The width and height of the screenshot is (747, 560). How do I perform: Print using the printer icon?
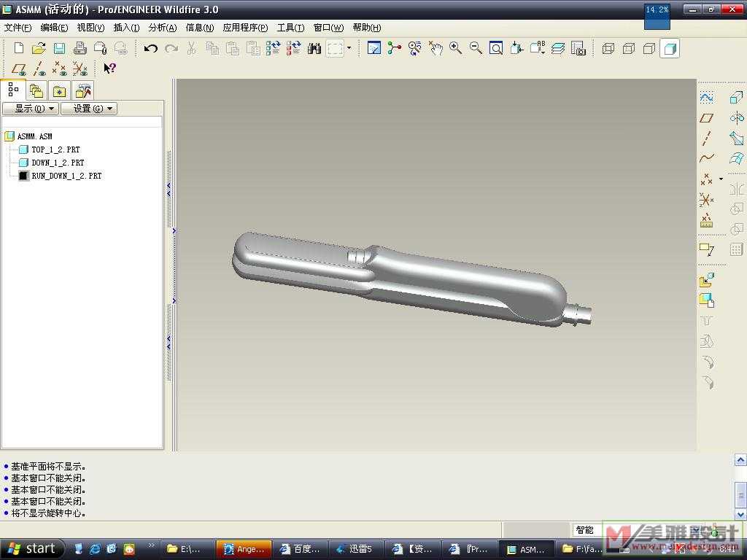coord(80,48)
